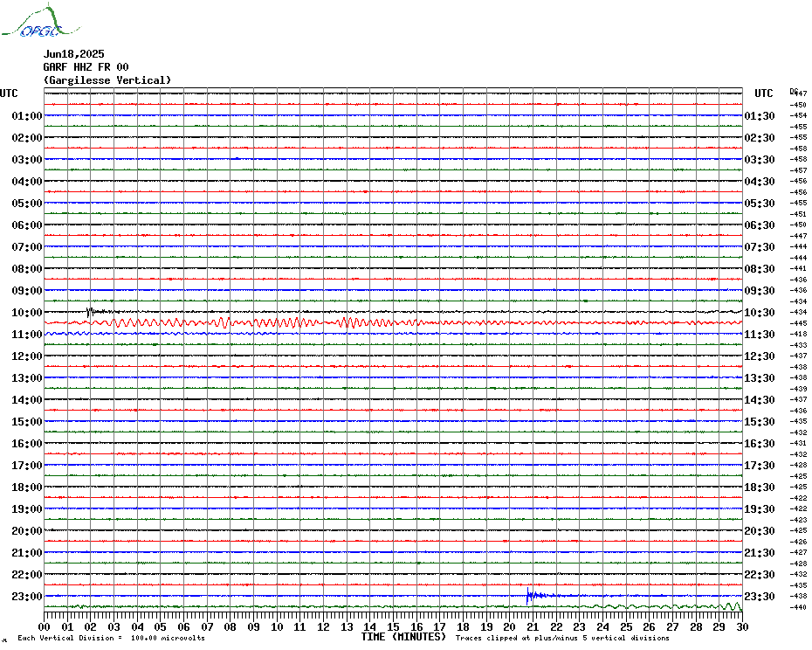This screenshot has width=812, height=650.
Task: Click the '23:00' row time label
Action: [x=27, y=596]
